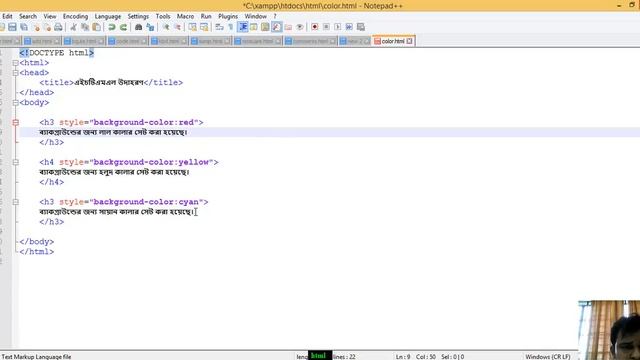Click the <title> line in head
640x360 pixels.
111,82
